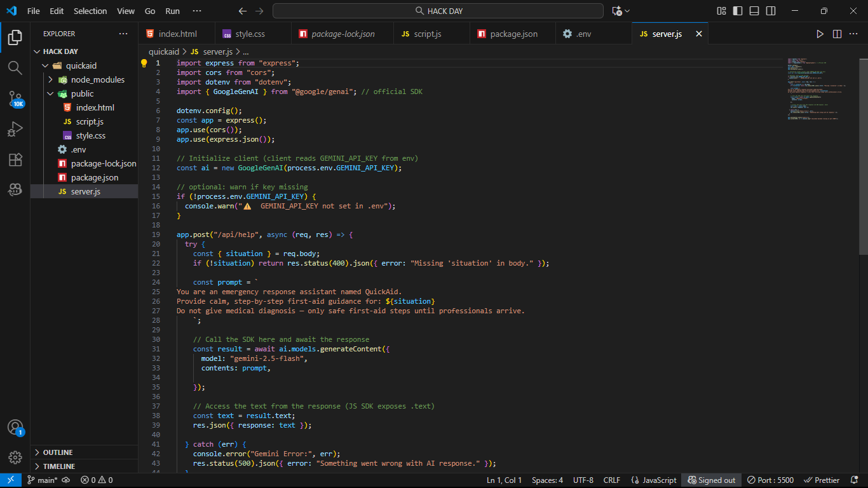Switch to the package.json tab
The height and width of the screenshot is (488, 868).
click(513, 34)
